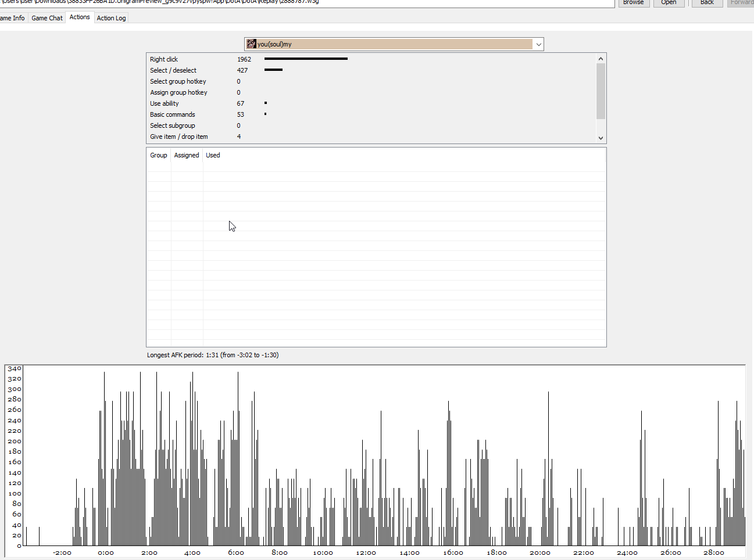The image size is (754, 560).
Task: Click the Back button
Action: [707, 2]
